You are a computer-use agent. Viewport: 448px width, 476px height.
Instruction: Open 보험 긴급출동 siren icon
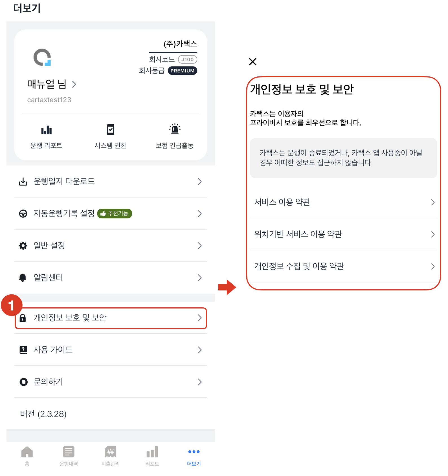tap(175, 129)
